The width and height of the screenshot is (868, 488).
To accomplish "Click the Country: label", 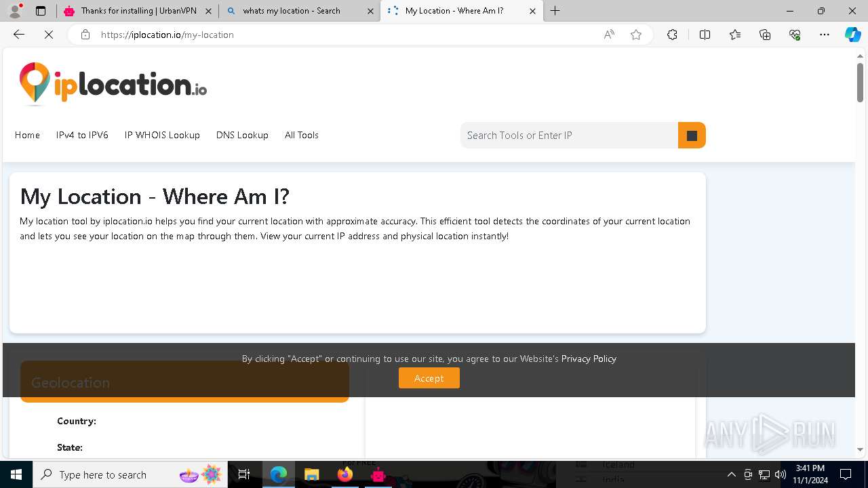I will tap(77, 421).
